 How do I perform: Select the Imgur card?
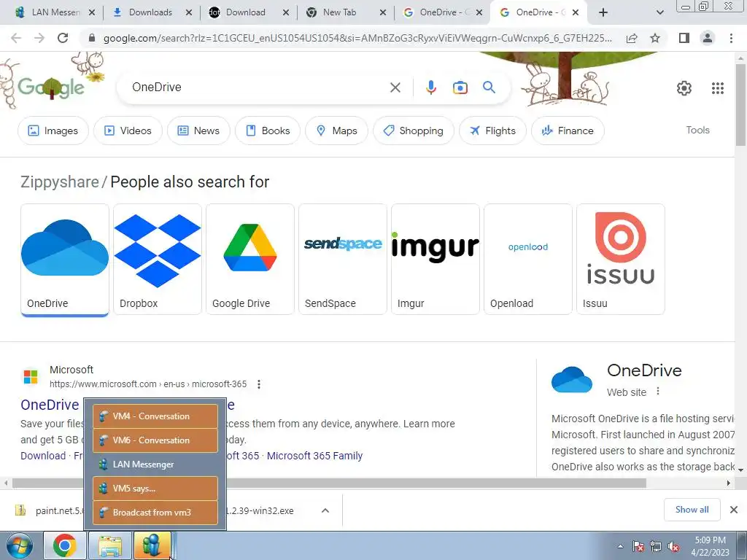[x=436, y=259]
